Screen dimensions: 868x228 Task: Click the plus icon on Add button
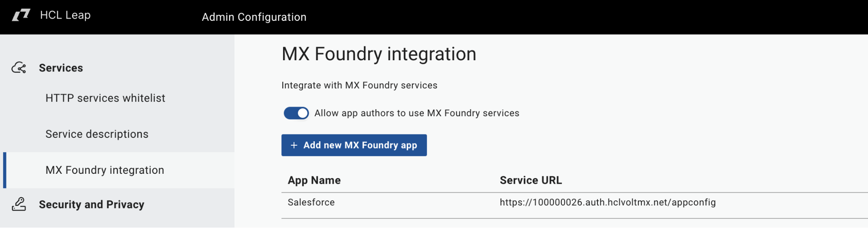tap(294, 145)
